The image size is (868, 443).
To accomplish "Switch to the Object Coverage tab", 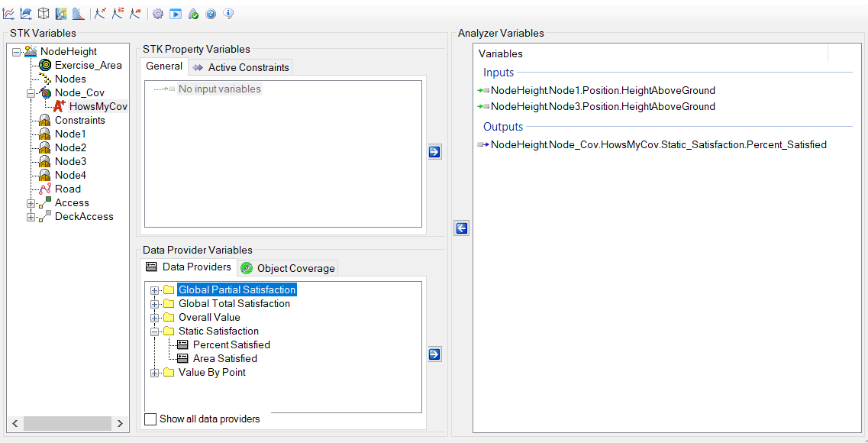I will (x=287, y=268).
